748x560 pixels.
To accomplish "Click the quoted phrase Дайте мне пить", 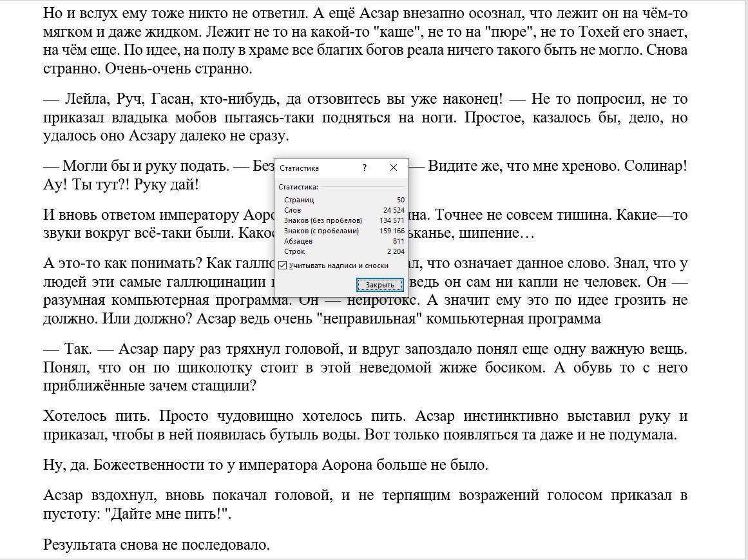I will coord(167,514).
